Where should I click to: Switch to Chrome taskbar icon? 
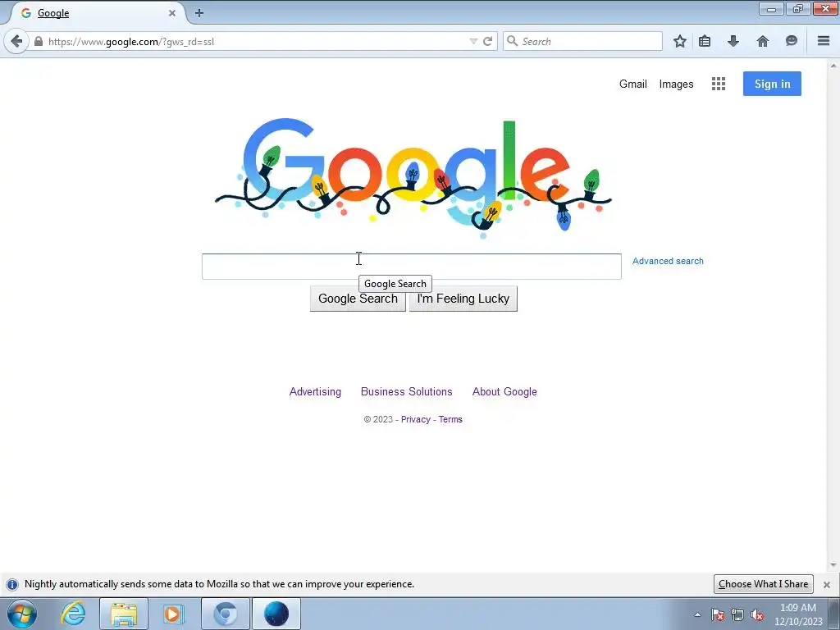click(x=226, y=614)
